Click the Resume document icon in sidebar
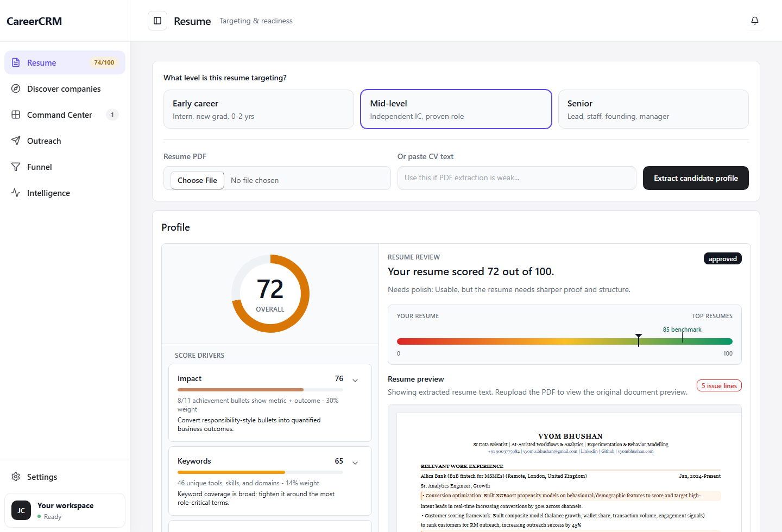 (16, 62)
